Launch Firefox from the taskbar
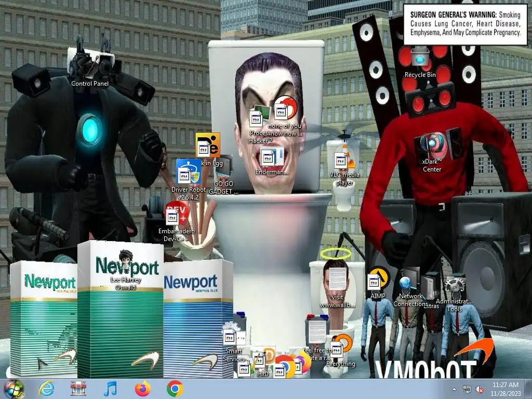The width and height of the screenshot is (532, 399). [142, 389]
